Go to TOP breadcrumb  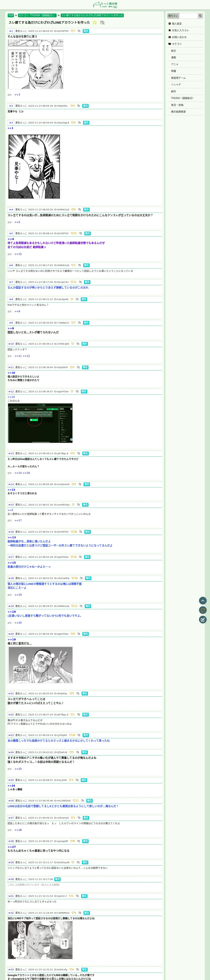pos(11,16)
